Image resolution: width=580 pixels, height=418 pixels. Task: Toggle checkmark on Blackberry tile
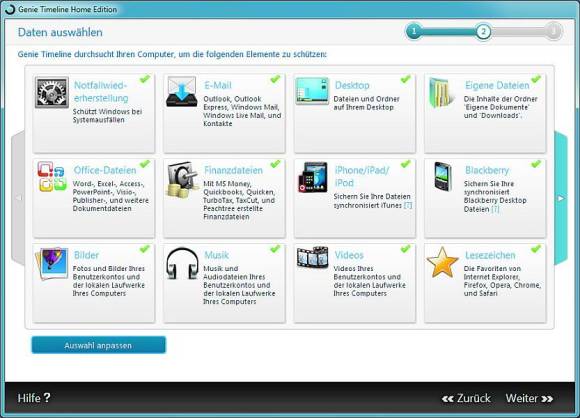(536, 164)
